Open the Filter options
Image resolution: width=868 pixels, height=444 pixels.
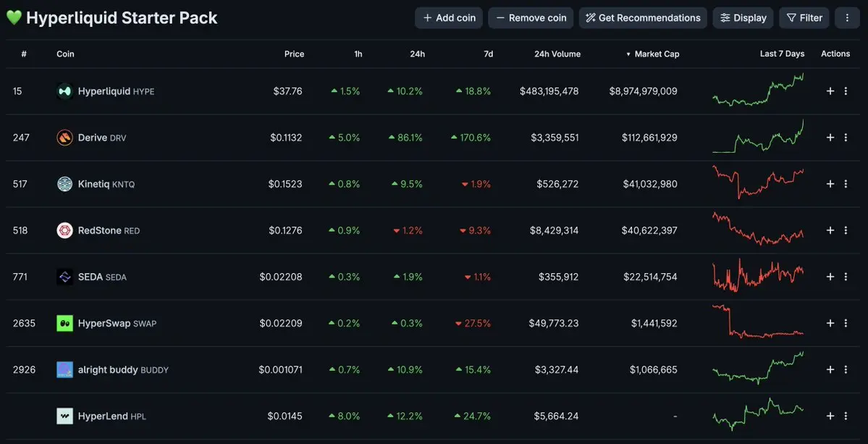(804, 17)
